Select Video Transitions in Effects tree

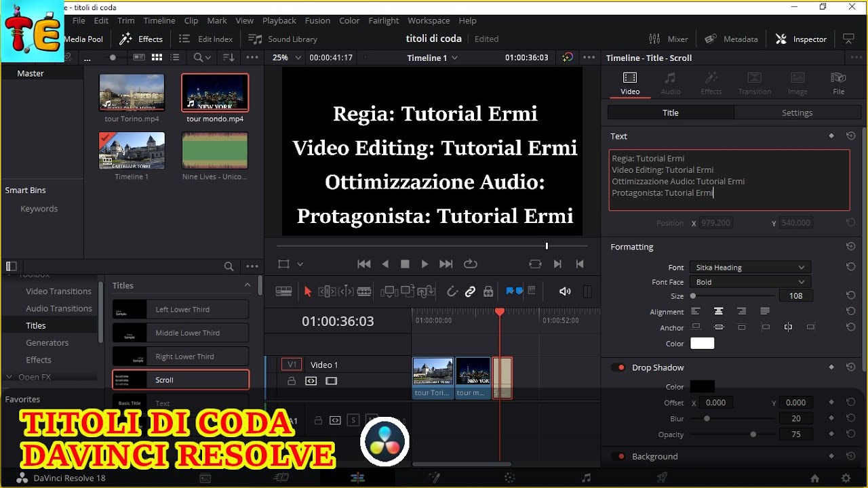click(58, 291)
